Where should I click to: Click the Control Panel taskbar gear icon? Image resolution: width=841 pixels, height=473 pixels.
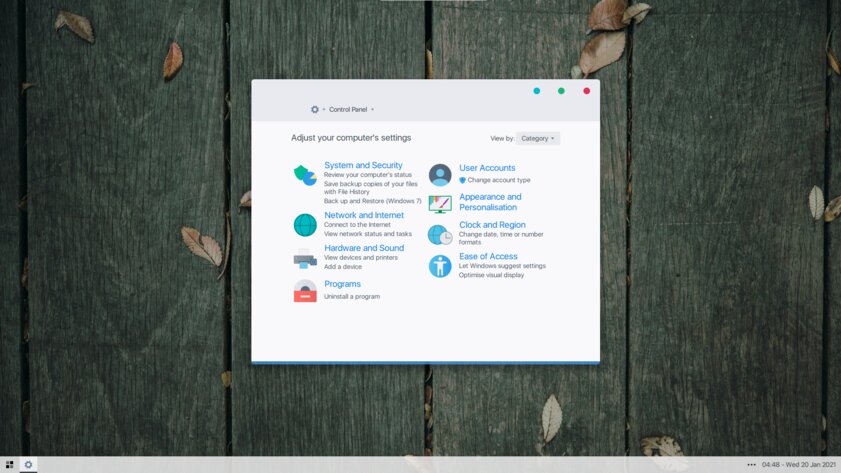point(28,465)
